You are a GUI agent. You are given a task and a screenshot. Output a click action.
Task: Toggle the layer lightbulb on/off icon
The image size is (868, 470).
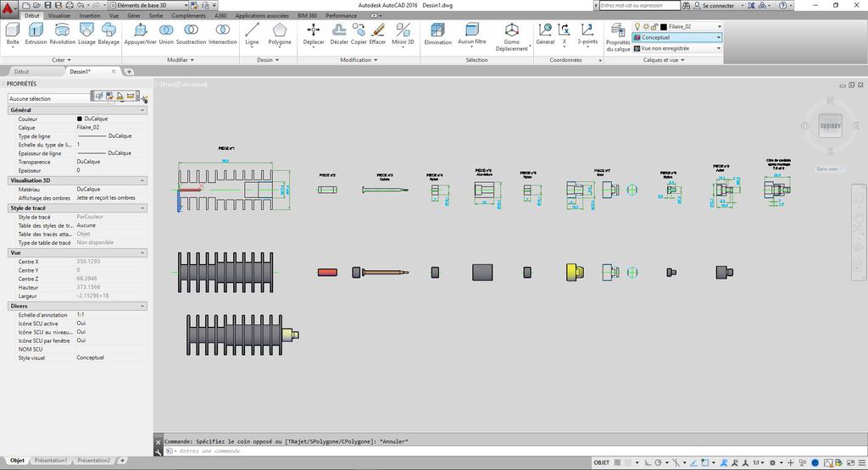click(637, 27)
